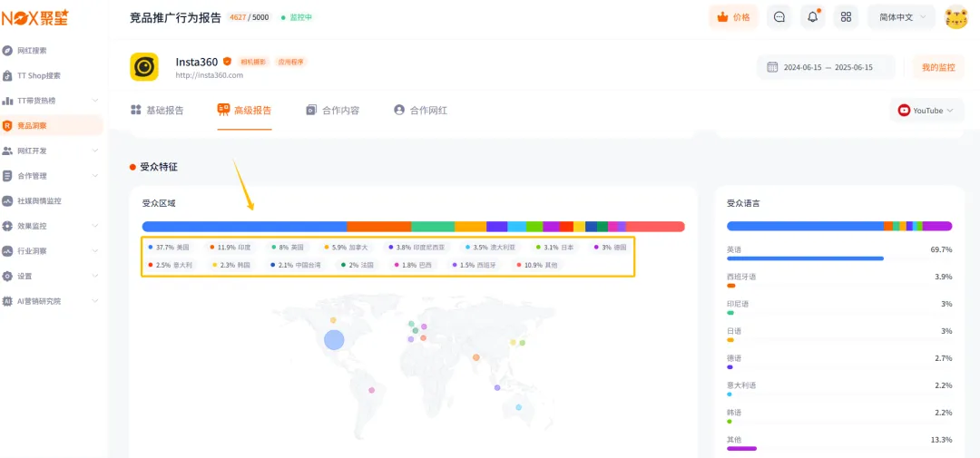Screen dimensions: 980x458
Task: Open 效果监控 sidebar item
Action: point(32,226)
